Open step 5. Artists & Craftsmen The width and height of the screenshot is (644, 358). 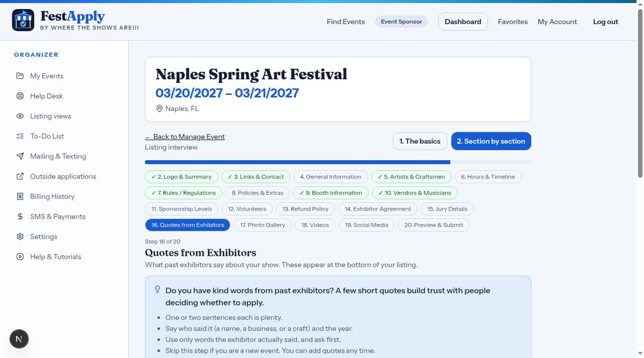point(411,177)
